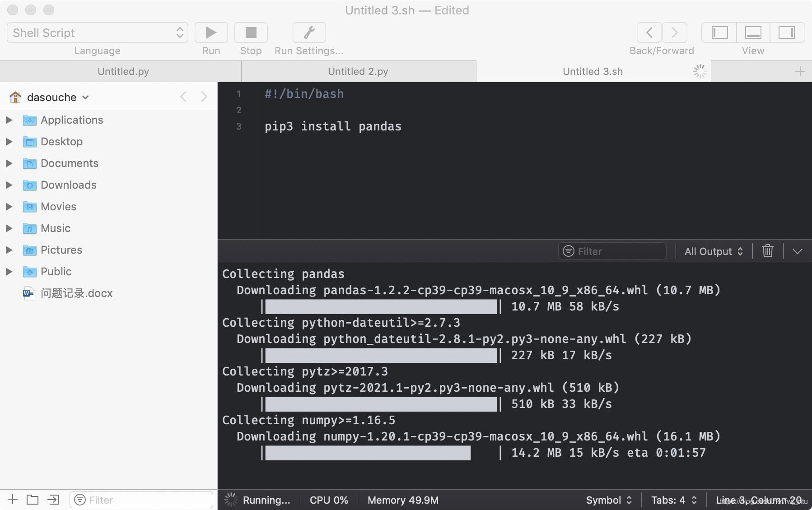
Task: Click numpy download progress bar
Action: pos(382,453)
